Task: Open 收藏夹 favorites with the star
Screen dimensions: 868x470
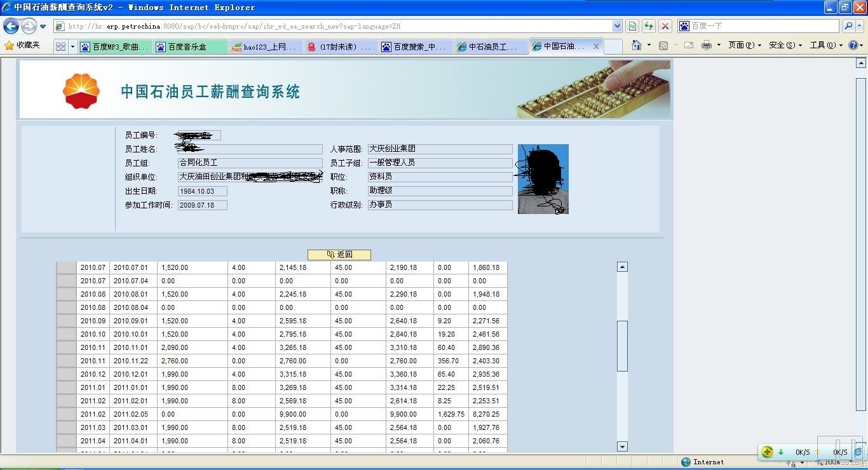Action: (x=22, y=46)
